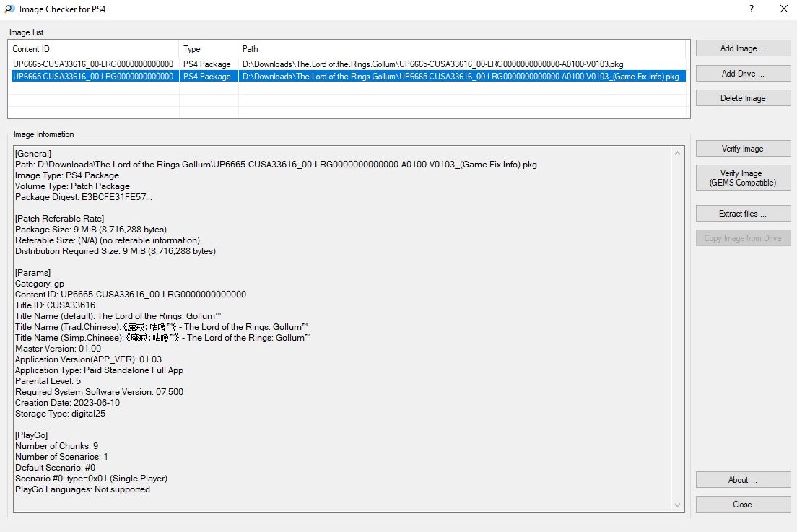
Task: Click the PS4 Package type cell in the first row
Action: [207, 64]
